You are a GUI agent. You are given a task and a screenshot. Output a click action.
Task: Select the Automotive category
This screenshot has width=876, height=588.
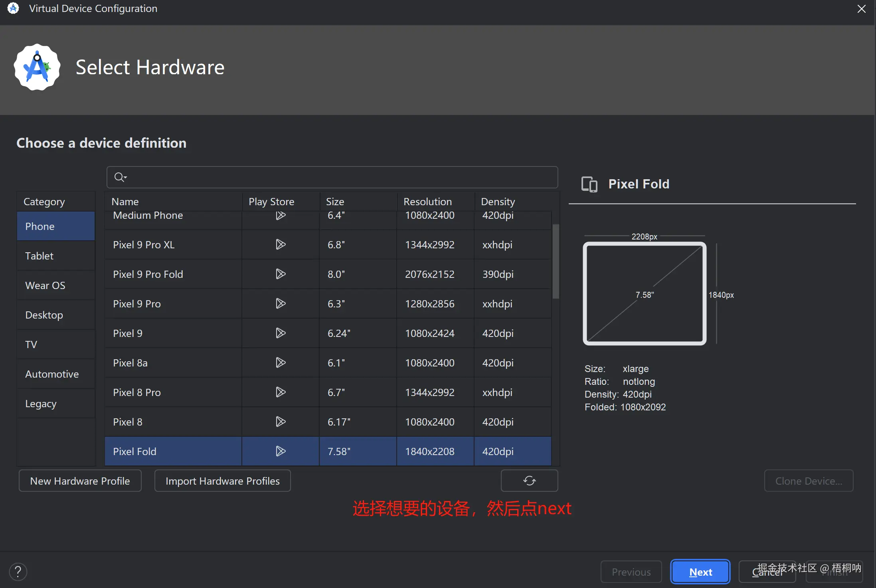click(56, 374)
